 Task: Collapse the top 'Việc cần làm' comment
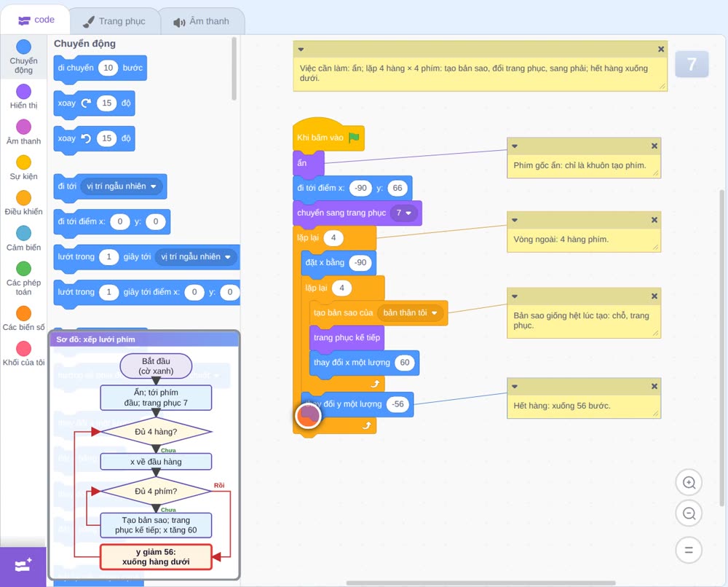301,50
